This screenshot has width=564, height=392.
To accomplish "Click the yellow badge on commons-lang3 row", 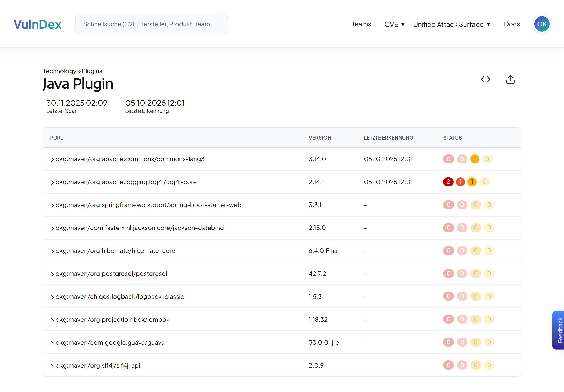I will coord(475,159).
